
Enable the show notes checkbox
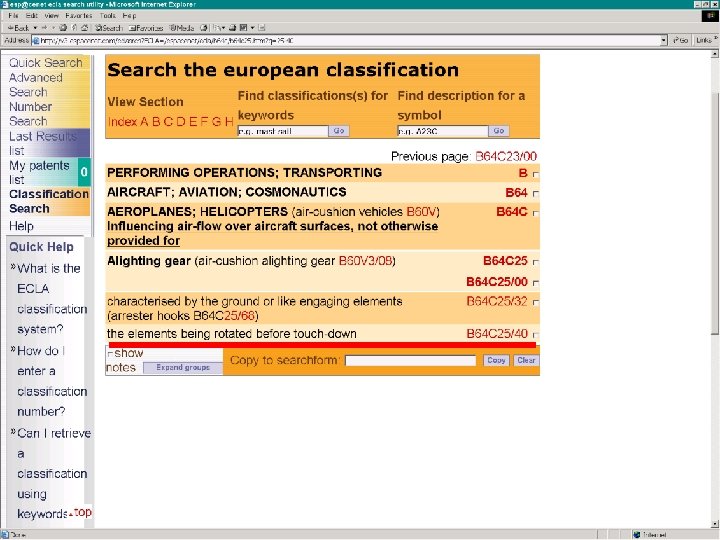110,354
